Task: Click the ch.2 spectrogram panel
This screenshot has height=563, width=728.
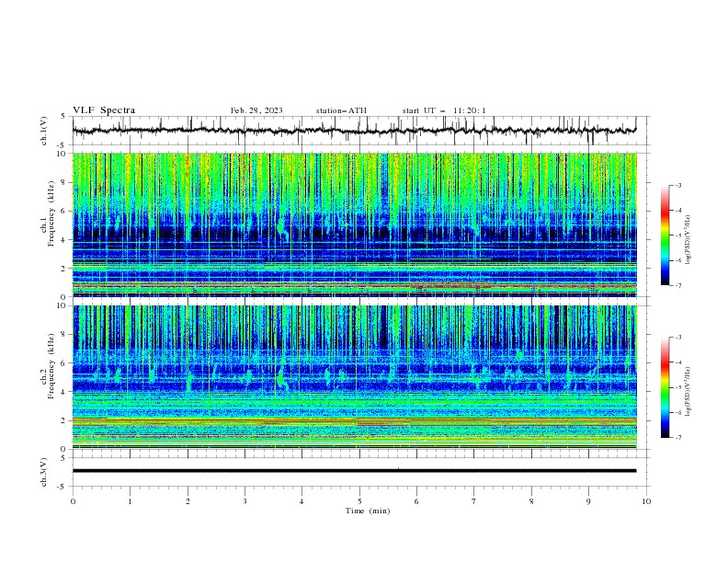Action: pos(354,377)
